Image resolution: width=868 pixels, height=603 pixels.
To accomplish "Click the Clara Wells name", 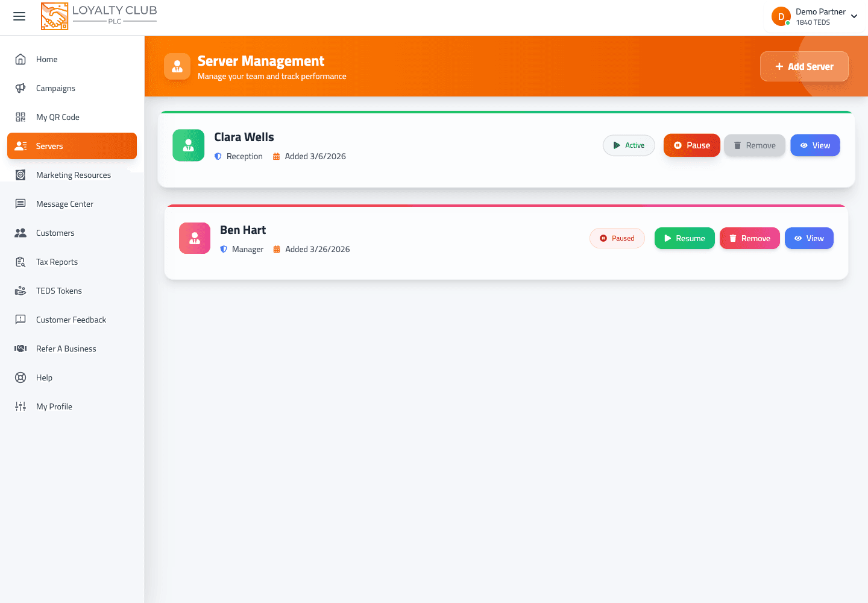I will point(244,137).
